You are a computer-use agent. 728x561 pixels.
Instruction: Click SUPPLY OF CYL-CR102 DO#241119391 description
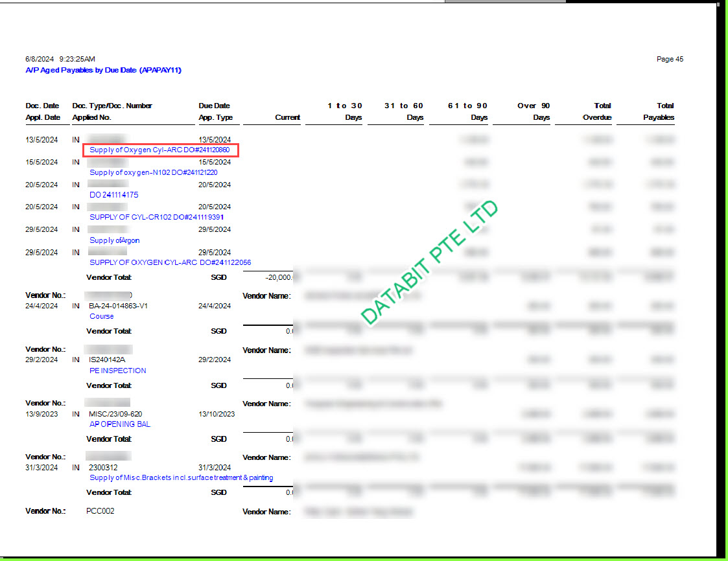[156, 217]
